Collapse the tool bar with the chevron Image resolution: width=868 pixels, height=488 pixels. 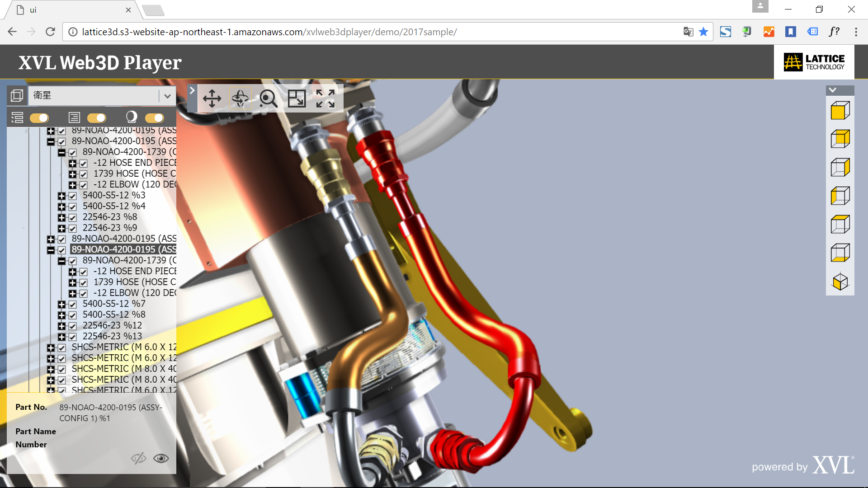tap(192, 90)
